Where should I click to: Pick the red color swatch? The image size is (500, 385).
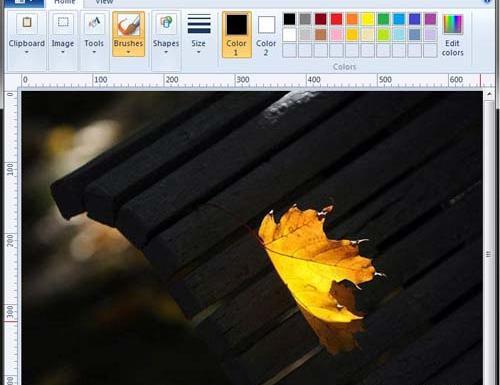(336, 19)
